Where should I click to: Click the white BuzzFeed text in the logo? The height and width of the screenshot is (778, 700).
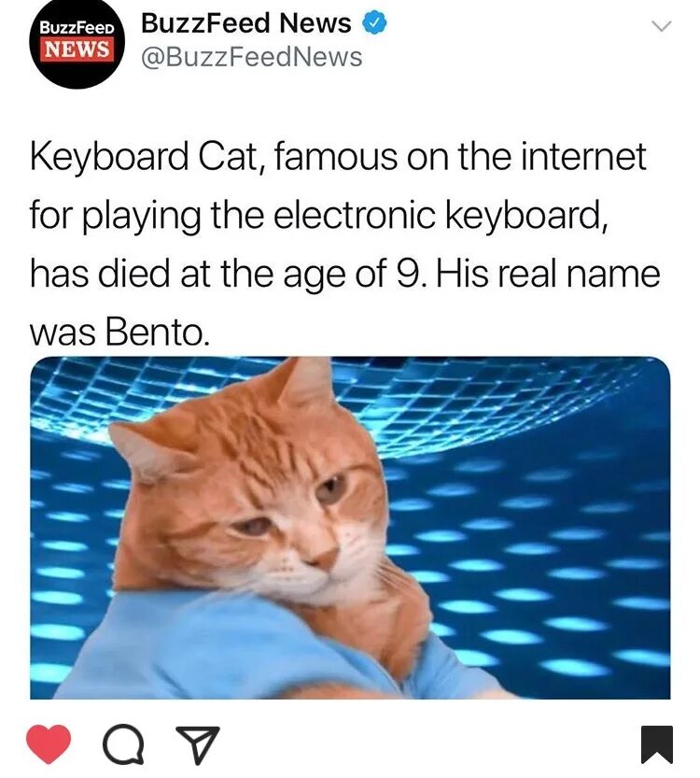77,27
